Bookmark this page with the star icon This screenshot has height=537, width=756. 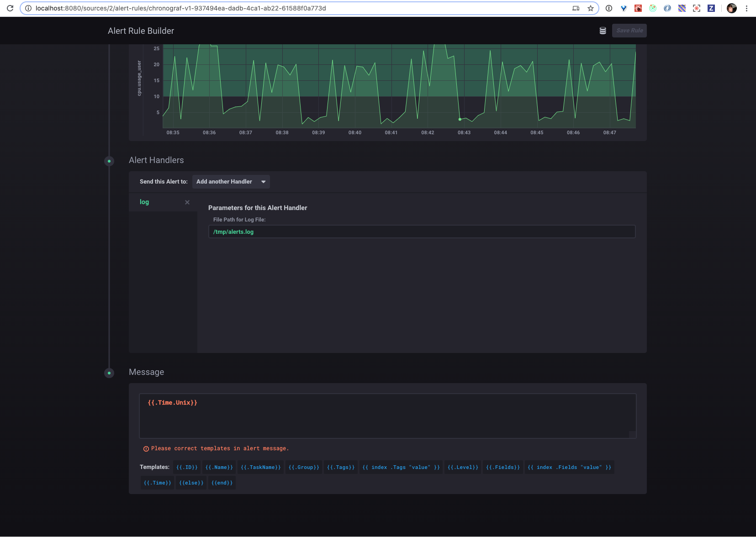pyautogui.click(x=591, y=8)
